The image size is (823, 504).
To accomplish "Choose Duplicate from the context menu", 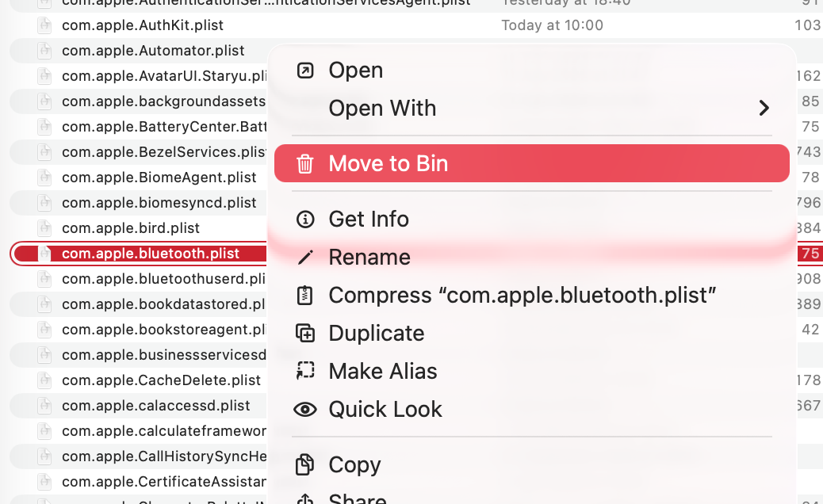I will [x=532, y=334].
